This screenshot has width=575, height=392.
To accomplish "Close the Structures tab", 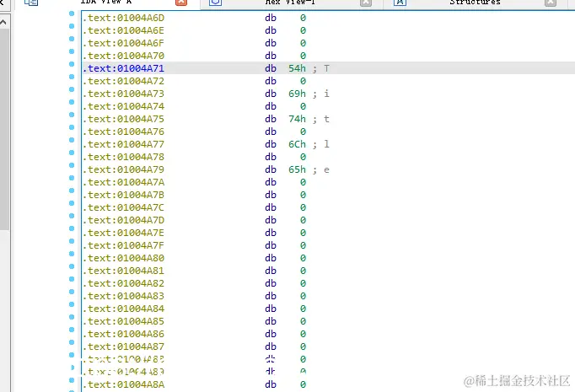I will tap(550, 3).
